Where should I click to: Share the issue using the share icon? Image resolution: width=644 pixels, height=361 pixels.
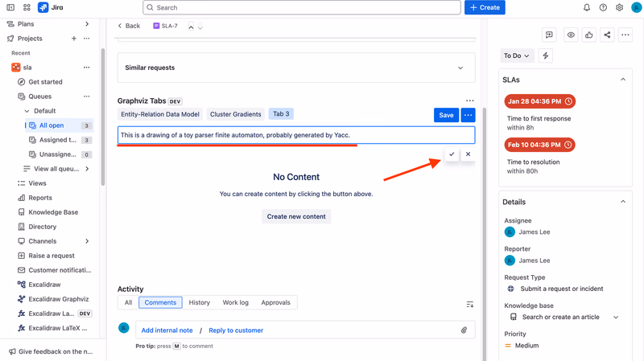coord(607,35)
